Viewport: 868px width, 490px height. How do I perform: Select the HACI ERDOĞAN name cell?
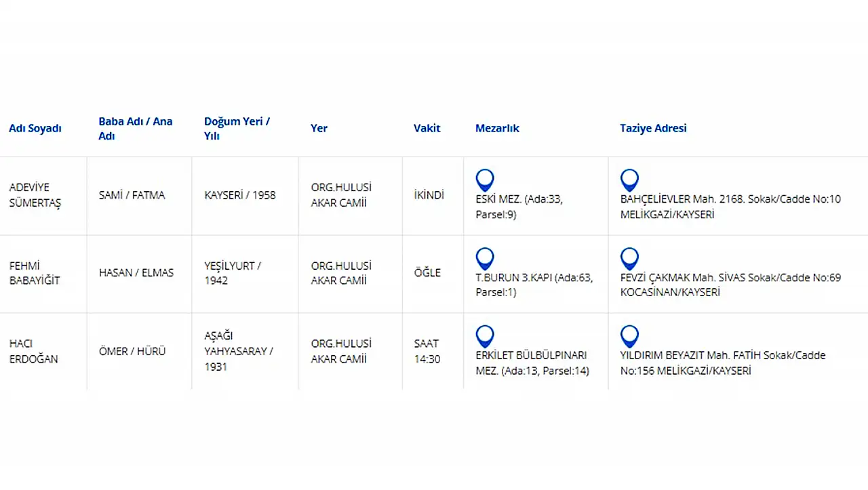33,351
